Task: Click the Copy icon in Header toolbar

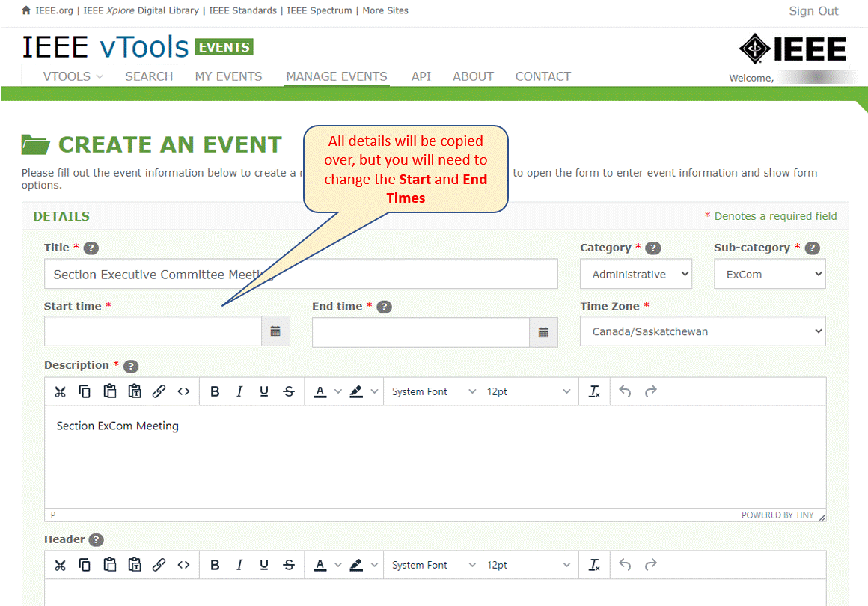Action: (x=85, y=565)
